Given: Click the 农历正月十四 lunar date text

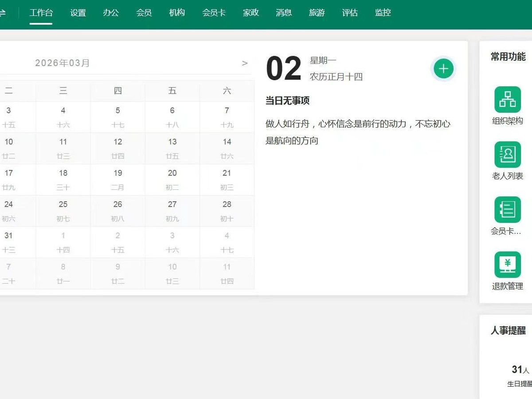Looking at the screenshot, I should point(336,77).
